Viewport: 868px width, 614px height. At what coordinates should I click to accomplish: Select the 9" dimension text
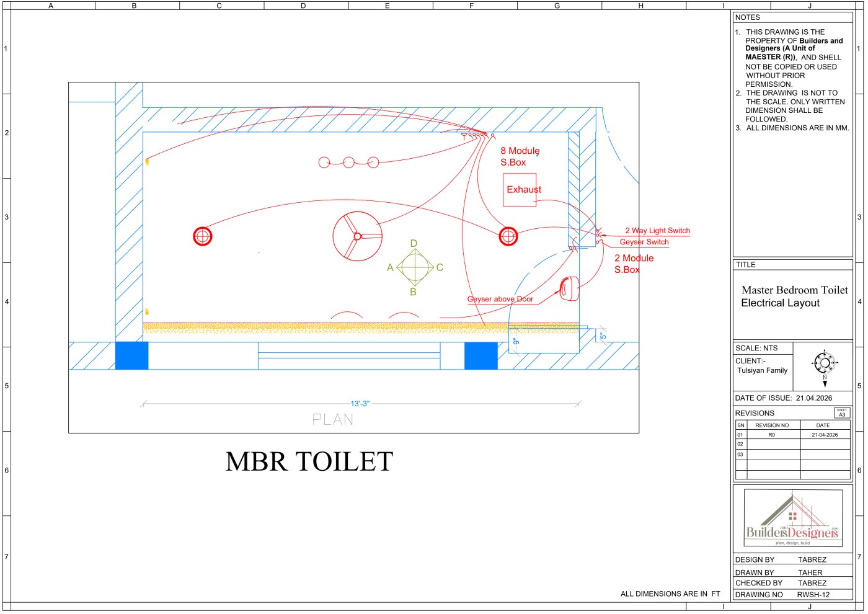click(515, 342)
